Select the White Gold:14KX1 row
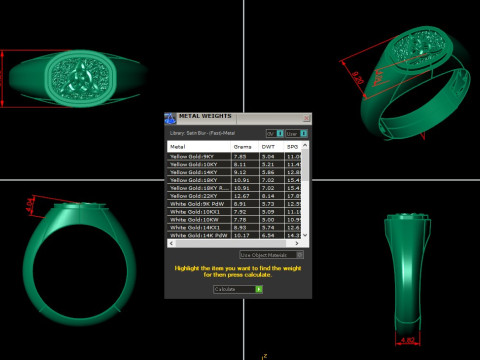Viewport: 480px width, 360px height. (x=234, y=228)
